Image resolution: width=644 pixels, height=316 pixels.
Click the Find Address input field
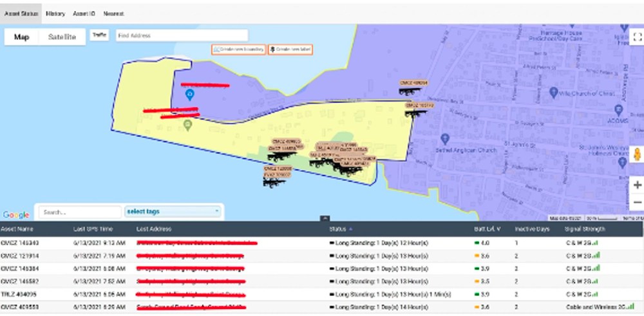click(182, 35)
